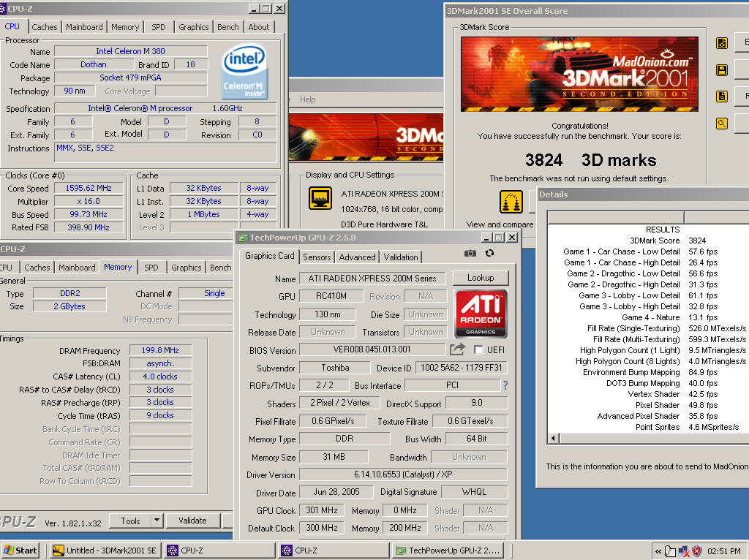Click the GPU-Z screenshot camera icon

(x=470, y=253)
